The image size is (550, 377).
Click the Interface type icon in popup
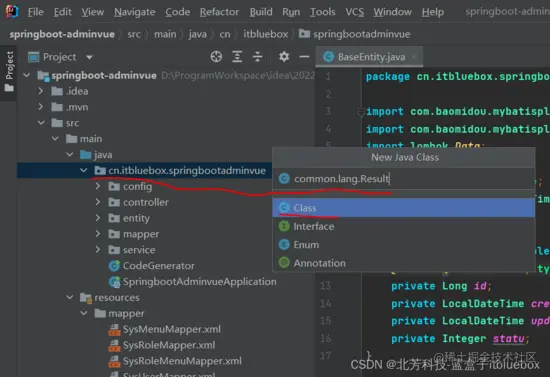click(x=284, y=226)
